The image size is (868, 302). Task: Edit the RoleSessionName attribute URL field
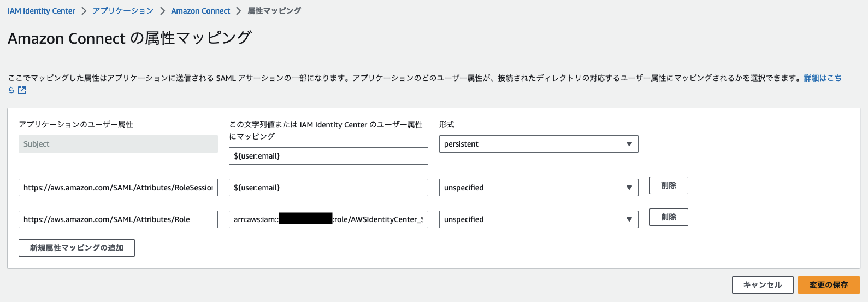click(x=118, y=188)
